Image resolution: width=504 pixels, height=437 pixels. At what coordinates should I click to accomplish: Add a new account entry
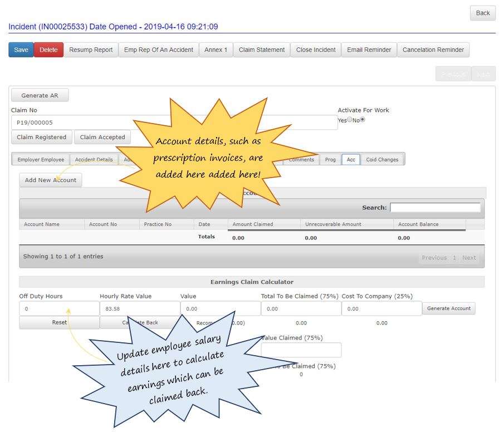(50, 180)
